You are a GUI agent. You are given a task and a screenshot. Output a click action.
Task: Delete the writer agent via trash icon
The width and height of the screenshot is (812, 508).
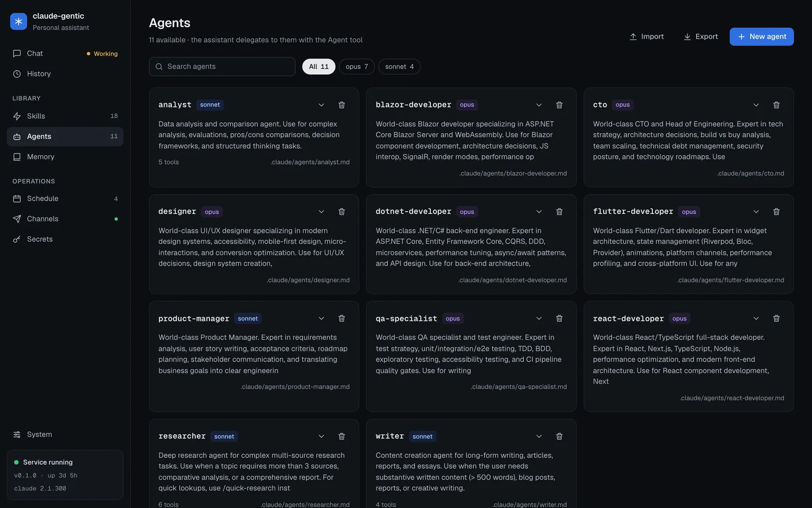coord(559,436)
